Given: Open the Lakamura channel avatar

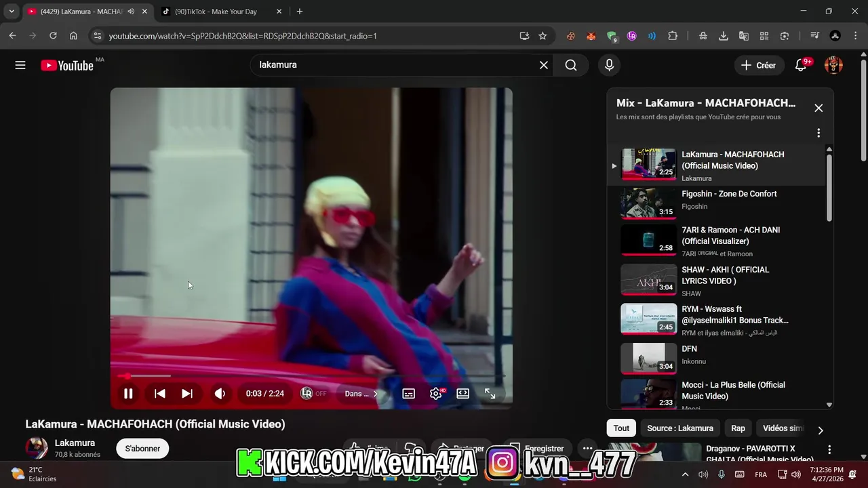Looking at the screenshot, I should tap(37, 448).
